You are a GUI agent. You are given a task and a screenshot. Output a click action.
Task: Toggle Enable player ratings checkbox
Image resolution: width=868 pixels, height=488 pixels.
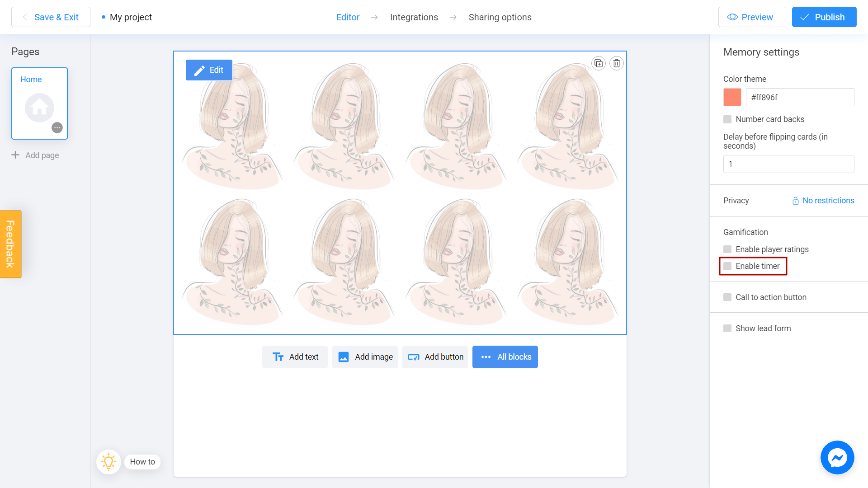click(x=727, y=249)
